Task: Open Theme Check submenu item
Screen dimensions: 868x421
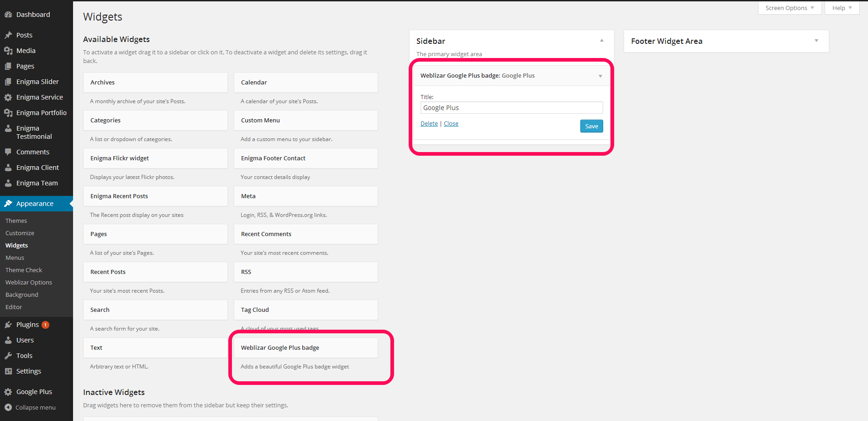Action: tap(24, 270)
